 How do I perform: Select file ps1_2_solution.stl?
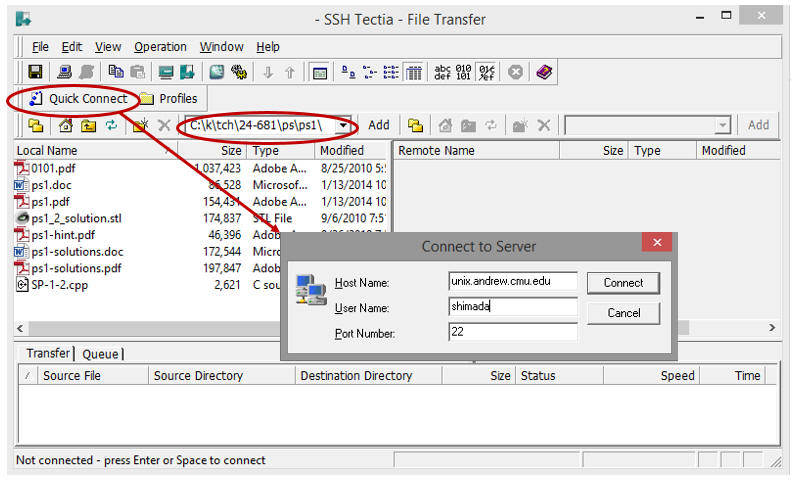76,219
